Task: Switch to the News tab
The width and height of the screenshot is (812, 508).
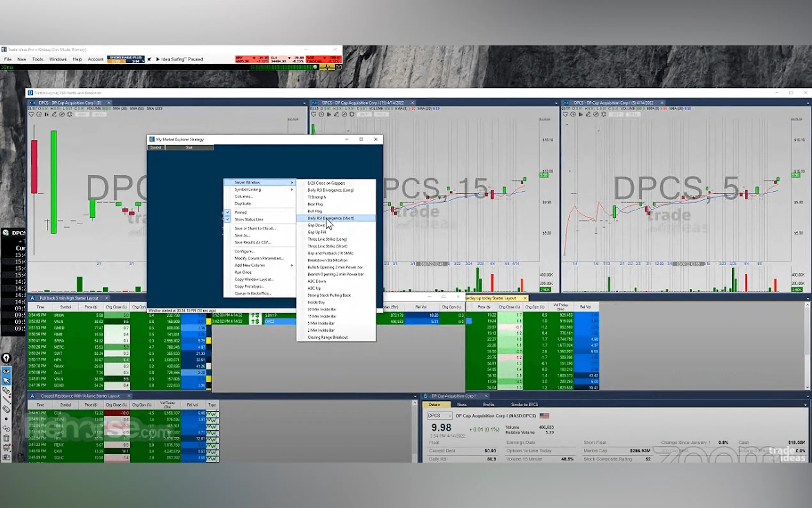Action: pyautogui.click(x=462, y=405)
